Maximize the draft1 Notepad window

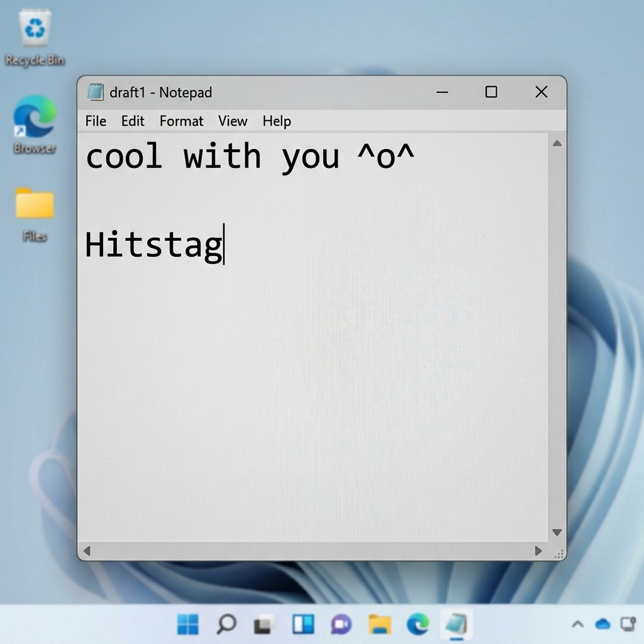click(x=491, y=92)
